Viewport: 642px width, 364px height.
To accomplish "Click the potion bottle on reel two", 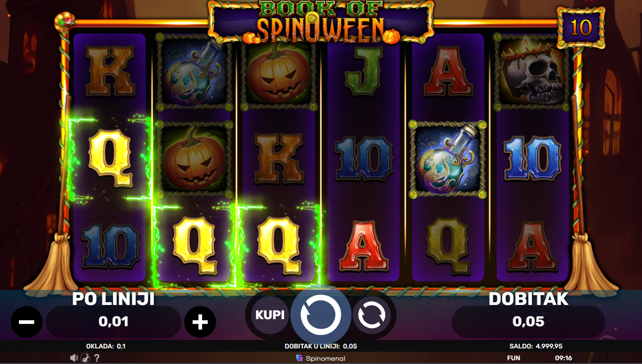I will tap(194, 72).
